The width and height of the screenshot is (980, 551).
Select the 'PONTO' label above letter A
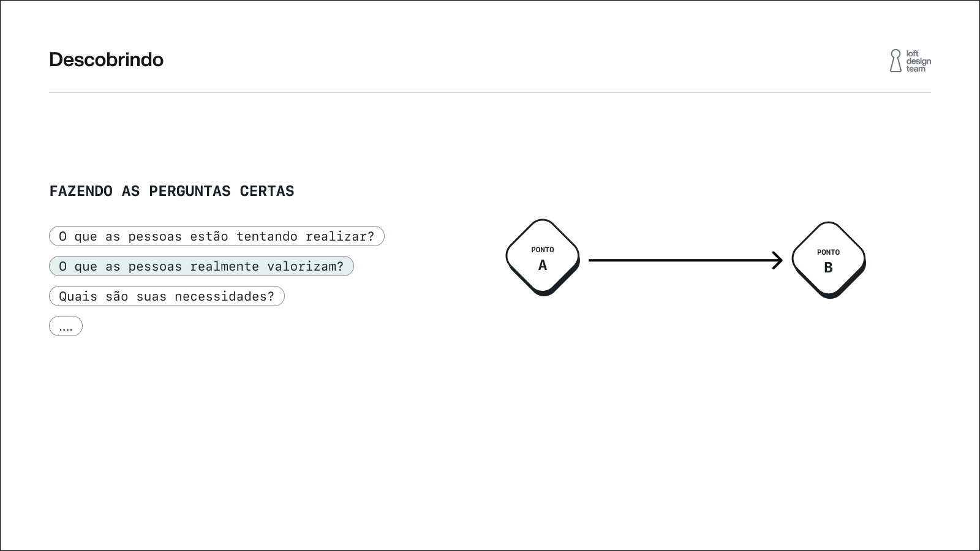pyautogui.click(x=542, y=250)
